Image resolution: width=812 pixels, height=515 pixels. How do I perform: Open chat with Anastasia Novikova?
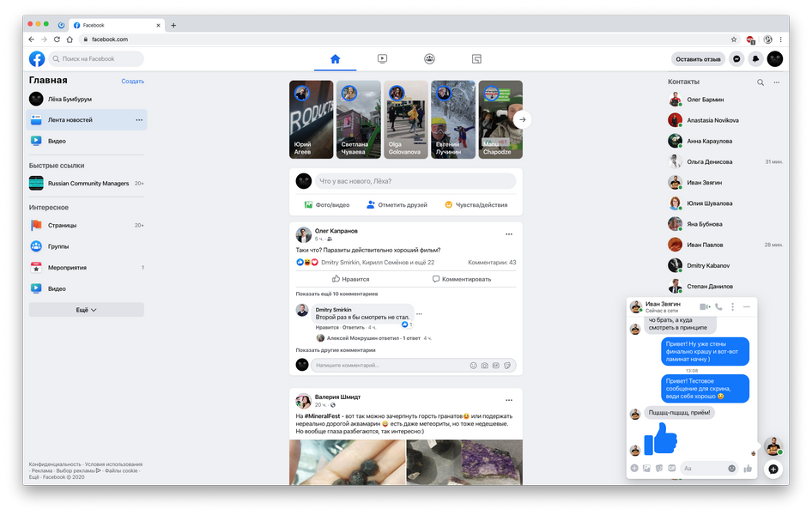point(725,120)
